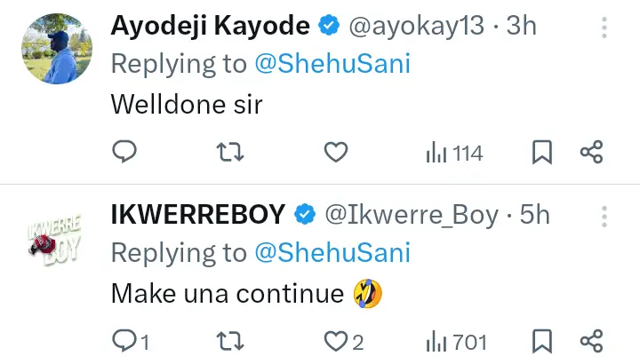Open more options for IKWERREBOY's tweet
The image size is (640, 364).
[604, 216]
